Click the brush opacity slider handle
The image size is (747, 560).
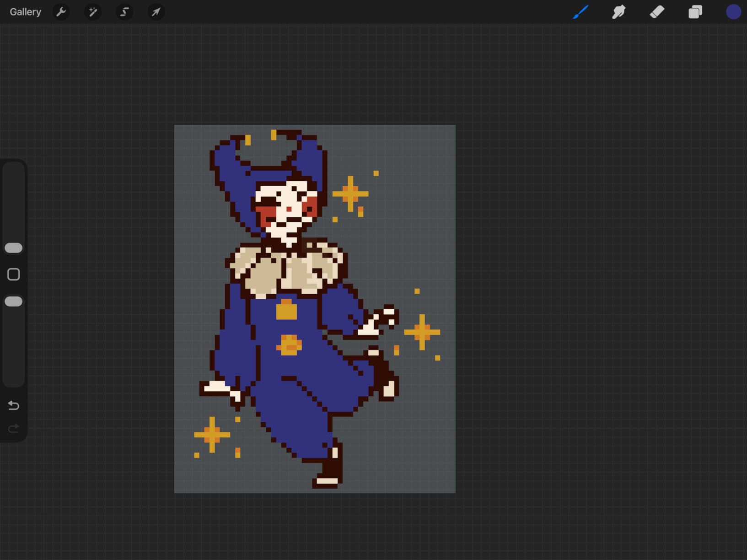pos(13,302)
